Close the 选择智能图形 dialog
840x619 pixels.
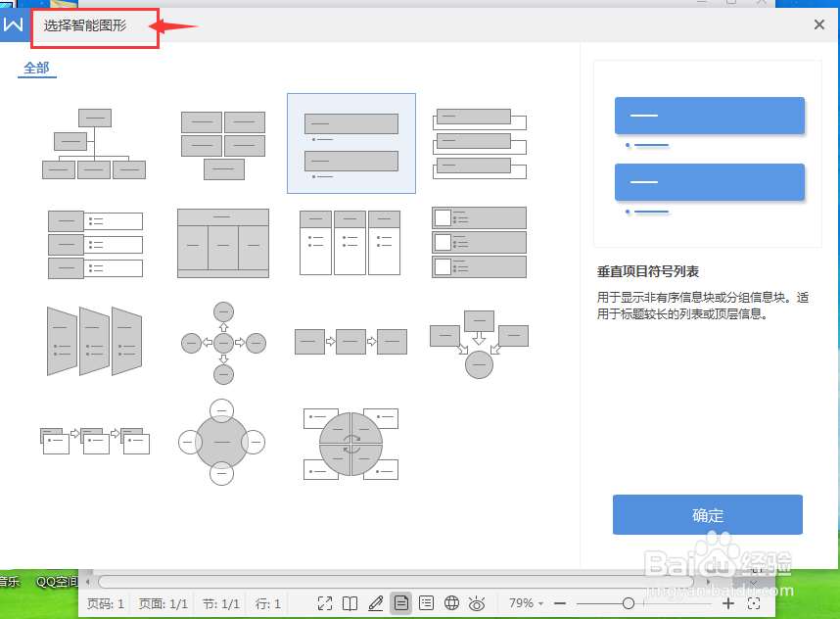[x=819, y=24]
